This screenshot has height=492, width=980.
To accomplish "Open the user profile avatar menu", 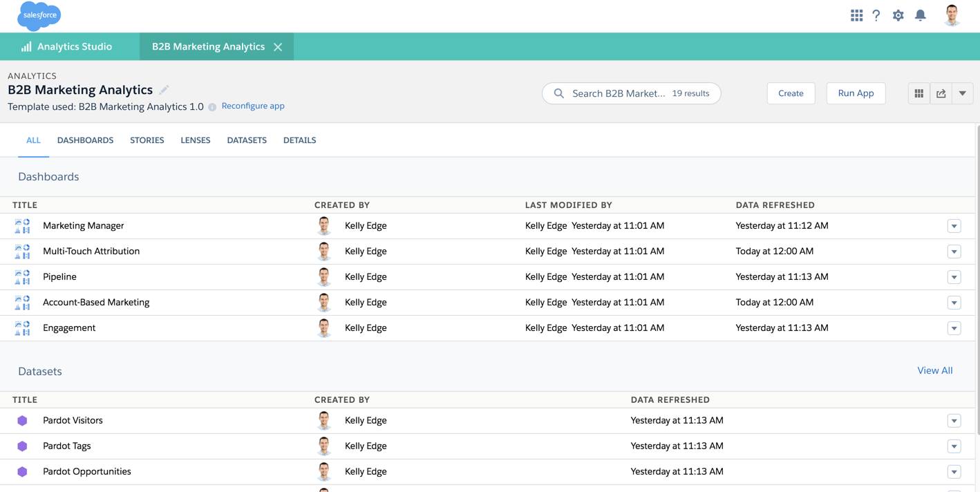I will pyautogui.click(x=952, y=15).
